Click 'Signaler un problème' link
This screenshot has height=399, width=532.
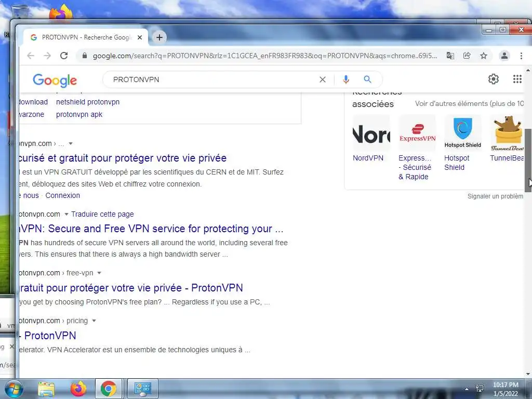[495, 196]
